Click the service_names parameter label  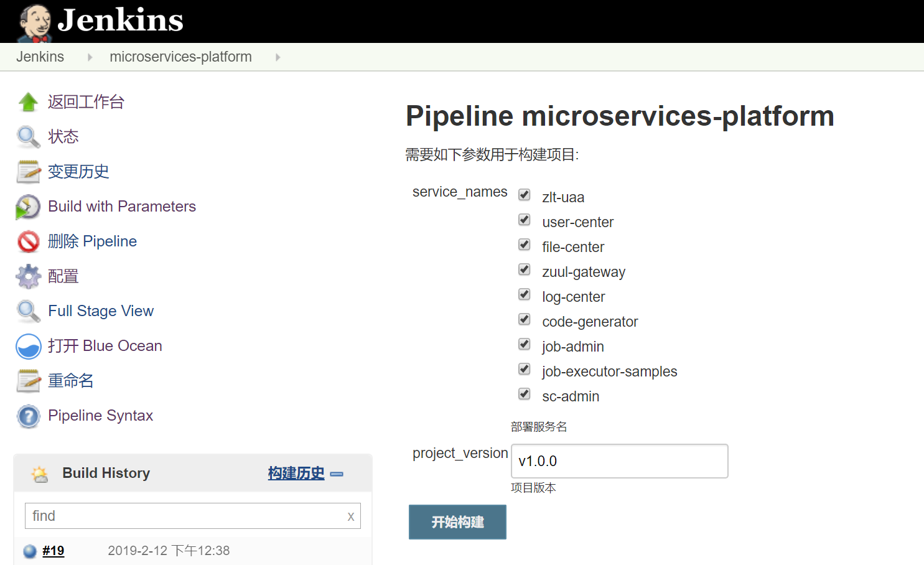coord(460,192)
